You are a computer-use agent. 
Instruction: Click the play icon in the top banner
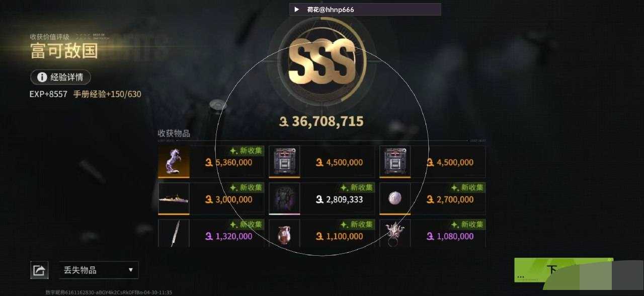(297, 10)
